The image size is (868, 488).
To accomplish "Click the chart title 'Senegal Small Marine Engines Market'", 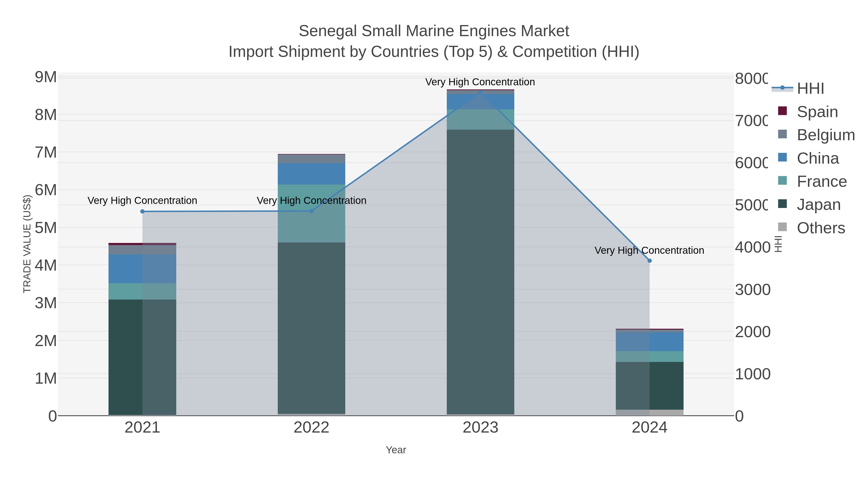I will point(434,31).
